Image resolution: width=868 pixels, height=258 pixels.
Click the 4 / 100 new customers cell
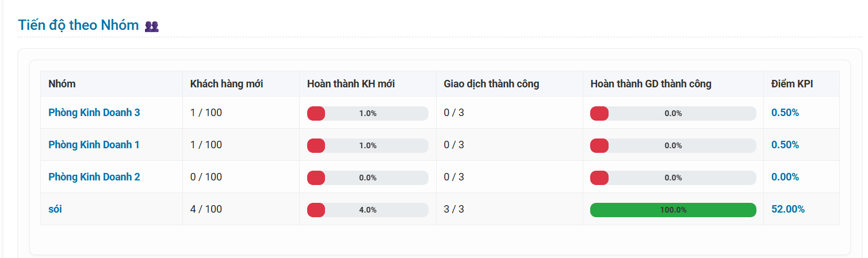tap(206, 209)
